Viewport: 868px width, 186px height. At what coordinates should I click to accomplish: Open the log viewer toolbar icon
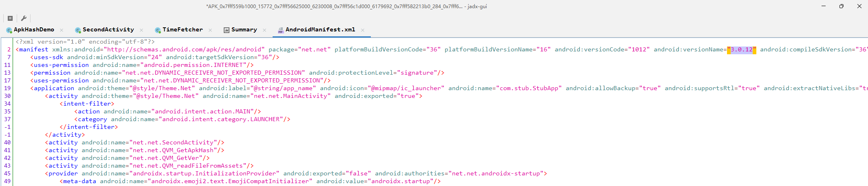point(10,18)
